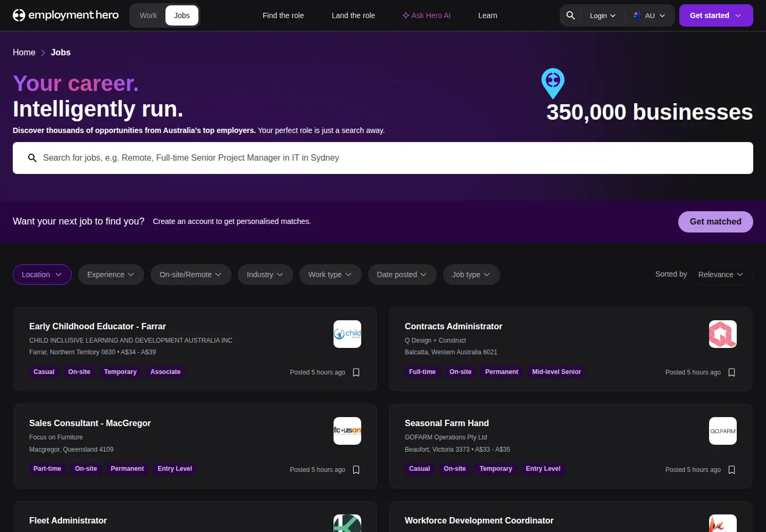766x532 pixels.
Task: Open the Industry filter dropdown
Action: pyautogui.click(x=265, y=275)
